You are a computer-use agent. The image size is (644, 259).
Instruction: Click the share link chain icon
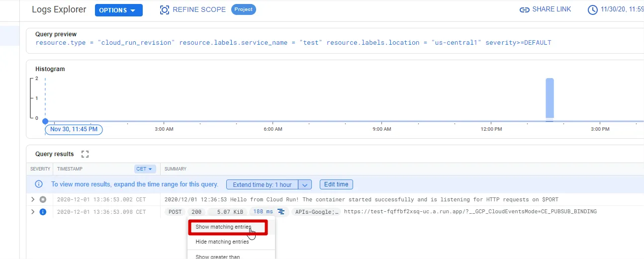tap(524, 10)
